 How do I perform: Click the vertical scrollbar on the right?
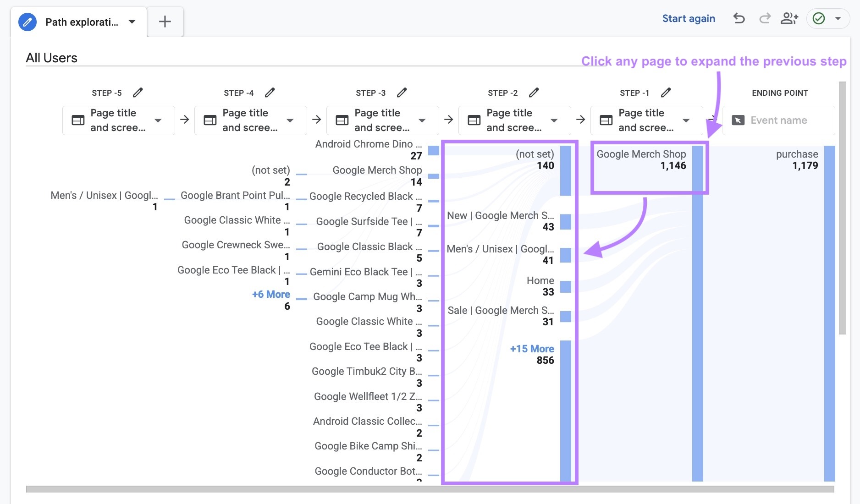(x=843, y=208)
